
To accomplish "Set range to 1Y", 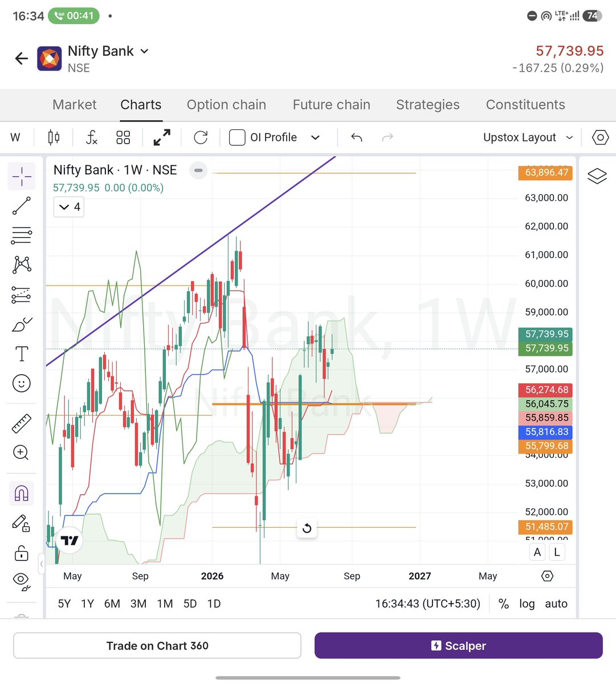I will (x=87, y=604).
